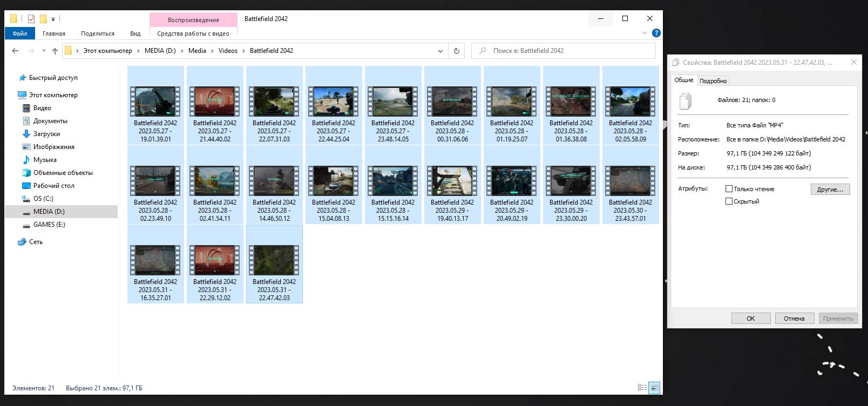Select video file 2023.05.28 - 02.41.54.11
Image resolution: width=868 pixels, height=406 pixels.
pyautogui.click(x=215, y=185)
